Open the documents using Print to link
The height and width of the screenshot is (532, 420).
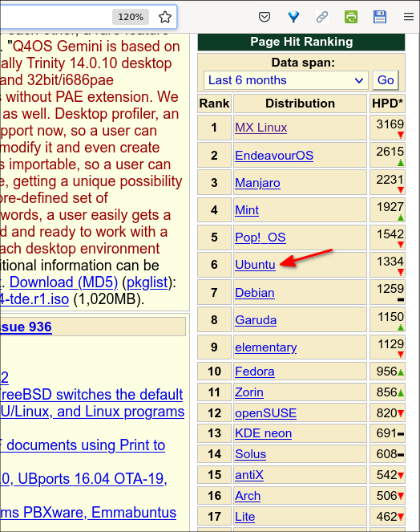83,445
